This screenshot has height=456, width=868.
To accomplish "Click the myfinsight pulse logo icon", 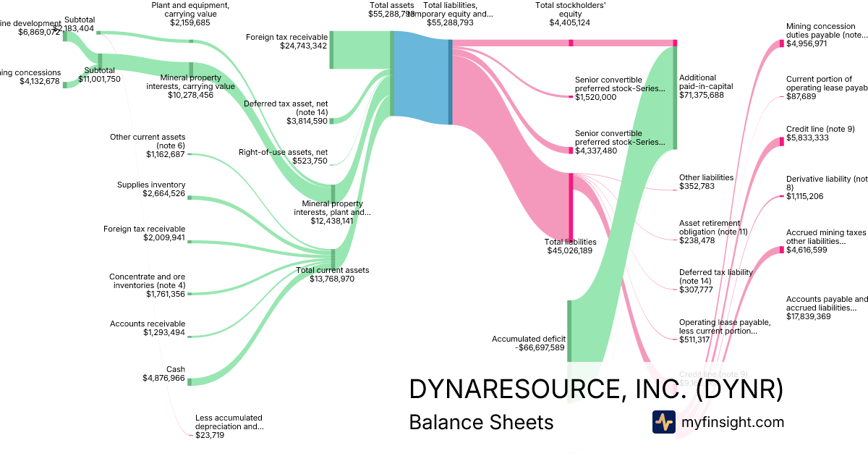I will 663,422.
